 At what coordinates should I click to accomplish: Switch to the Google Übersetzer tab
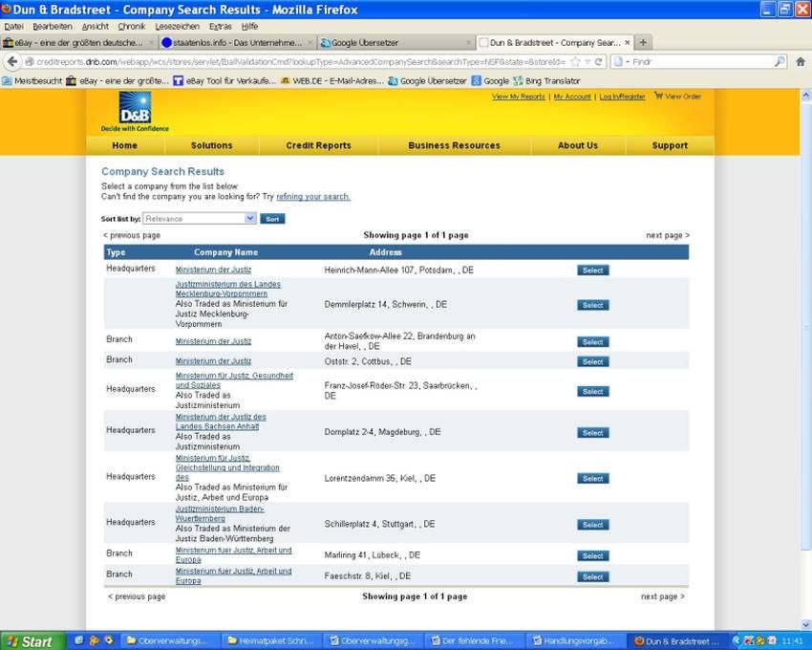[395, 42]
